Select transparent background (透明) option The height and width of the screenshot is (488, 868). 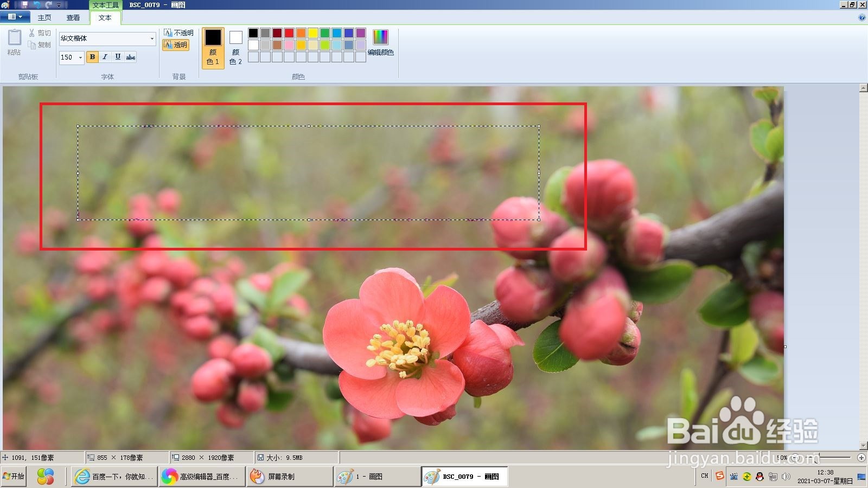pos(176,45)
